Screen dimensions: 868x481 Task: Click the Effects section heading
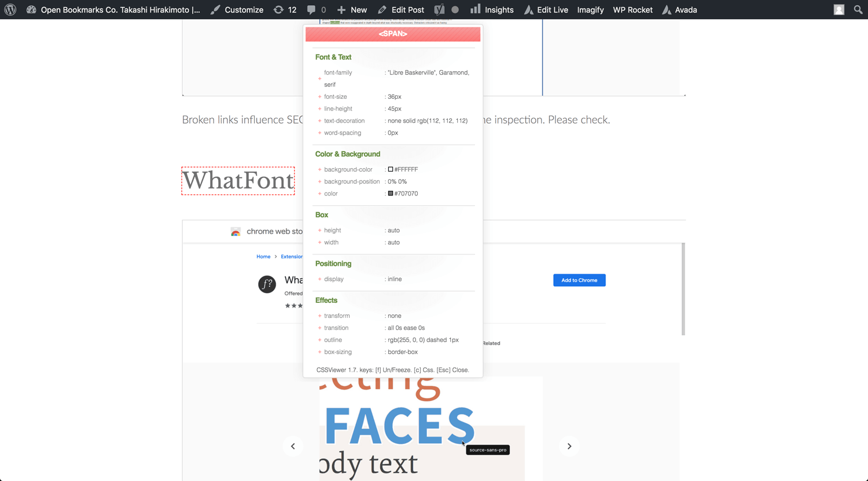click(x=326, y=301)
